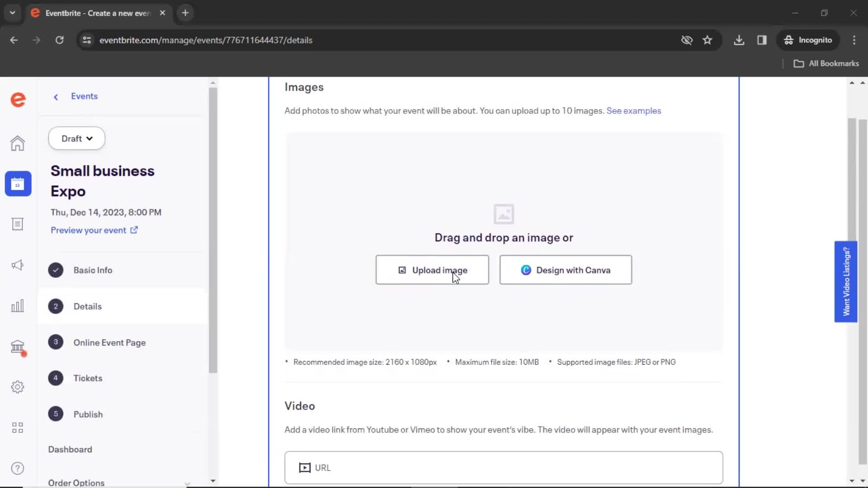Open the calendar/events icon in sidebar
868x488 pixels.
click(17, 183)
